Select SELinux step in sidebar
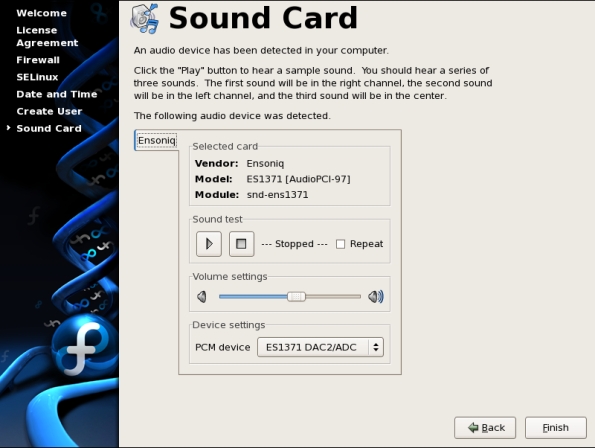595x448 pixels. pyautogui.click(x=37, y=77)
